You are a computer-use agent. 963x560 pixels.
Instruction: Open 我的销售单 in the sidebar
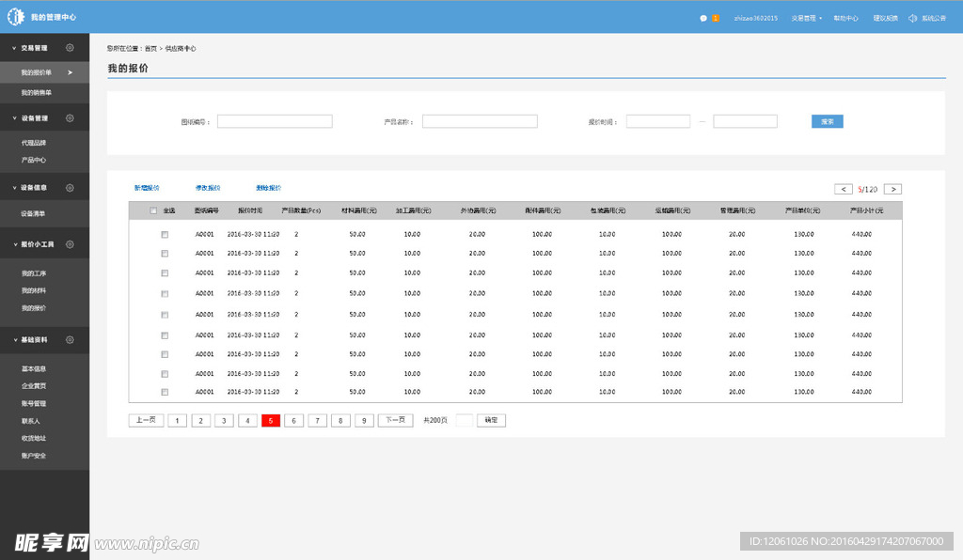[x=37, y=92]
